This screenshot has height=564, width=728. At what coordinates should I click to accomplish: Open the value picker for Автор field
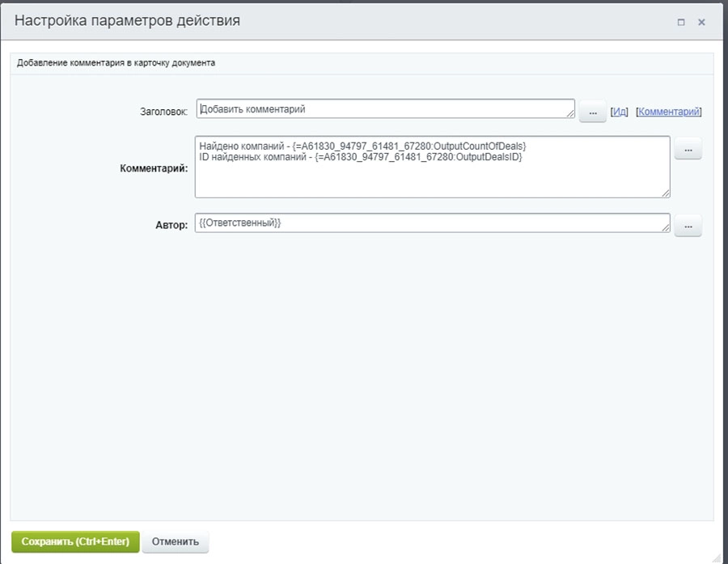click(688, 226)
